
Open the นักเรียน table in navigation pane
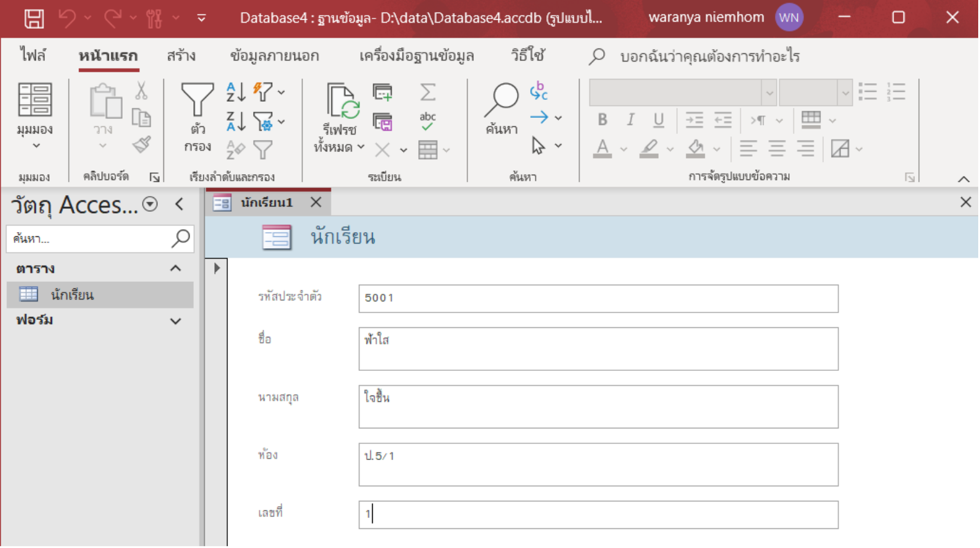[72, 295]
